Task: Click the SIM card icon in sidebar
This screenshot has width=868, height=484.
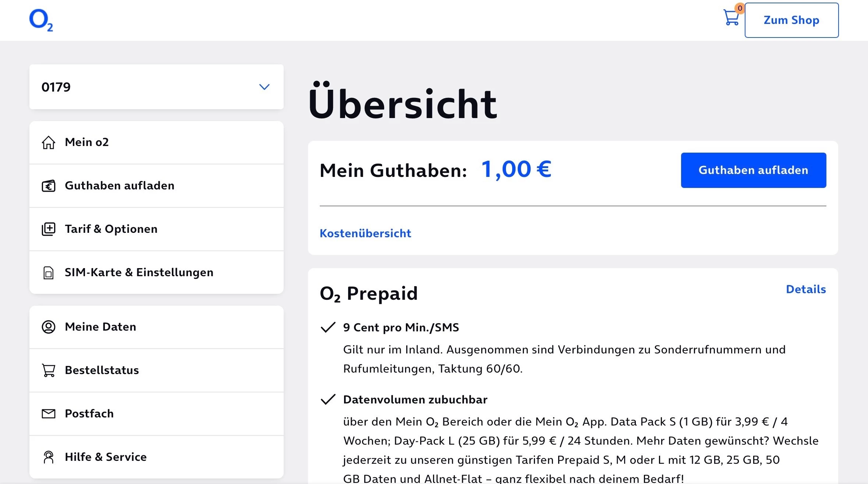Action: click(x=48, y=273)
